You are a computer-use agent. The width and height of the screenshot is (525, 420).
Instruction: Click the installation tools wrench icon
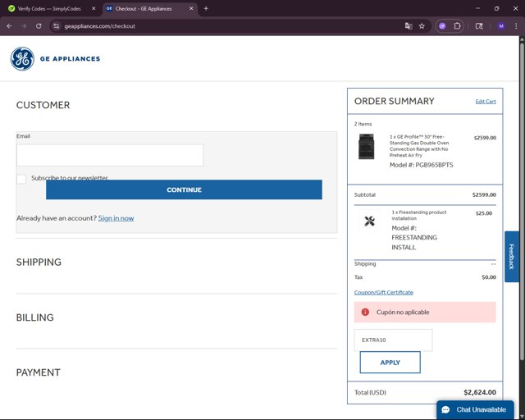[x=369, y=221]
